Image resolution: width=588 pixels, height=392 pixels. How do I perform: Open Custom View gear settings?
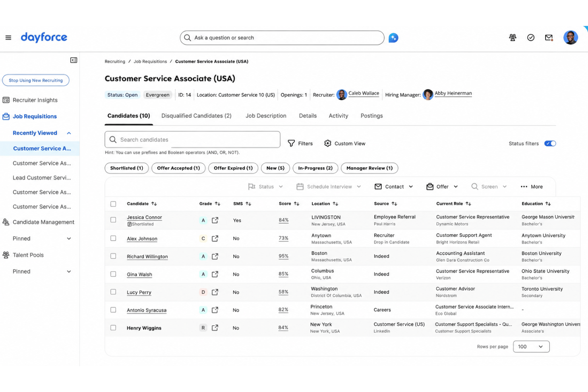coord(344,143)
